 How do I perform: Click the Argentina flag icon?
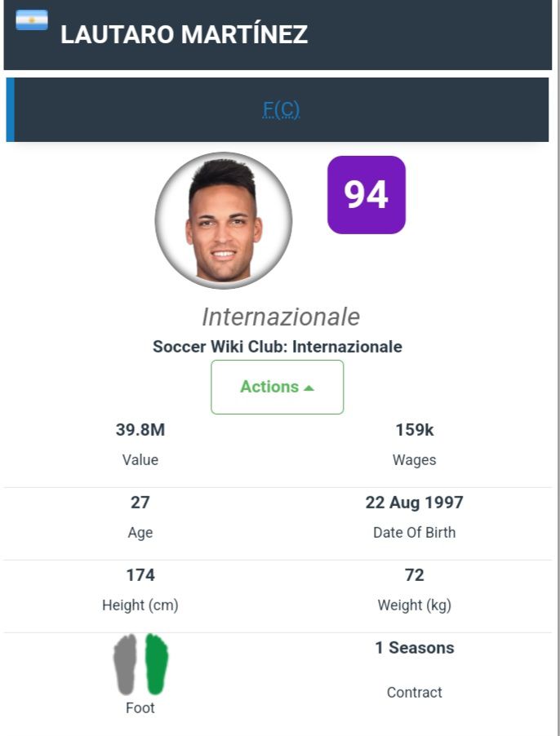(32, 20)
